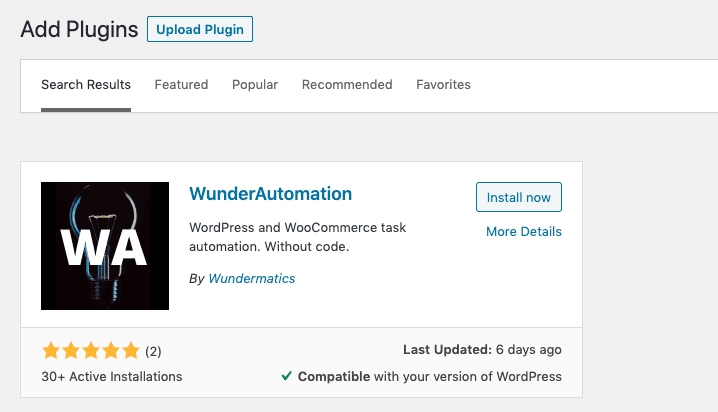The image size is (718, 412).
Task: Open the WunderAutomation plugin title link
Action: (270, 194)
